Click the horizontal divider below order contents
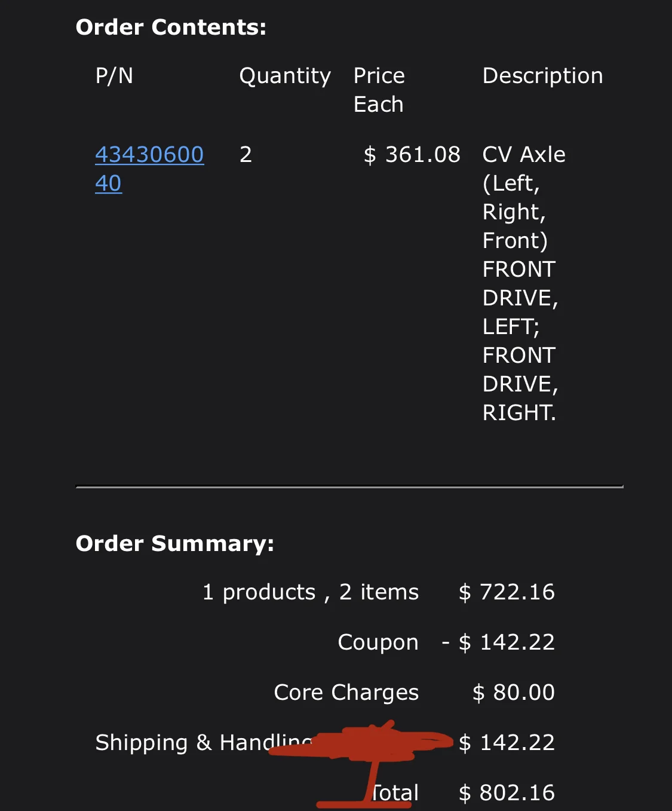The width and height of the screenshot is (672, 811). 349,487
